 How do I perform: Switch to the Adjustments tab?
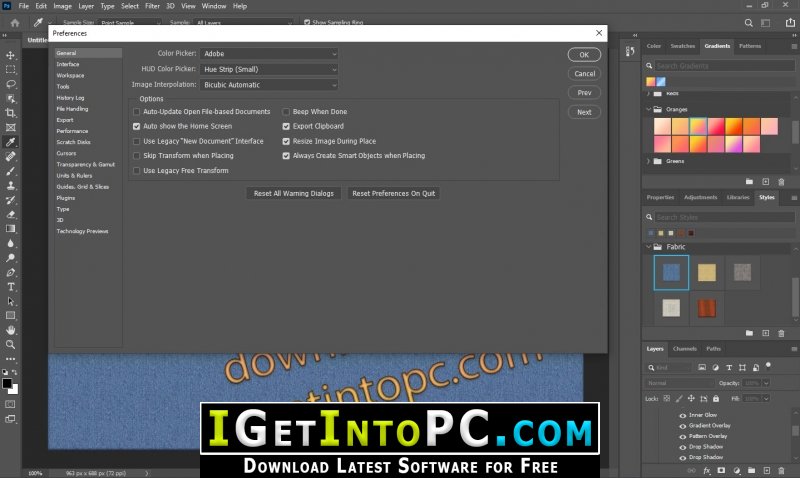[700, 197]
